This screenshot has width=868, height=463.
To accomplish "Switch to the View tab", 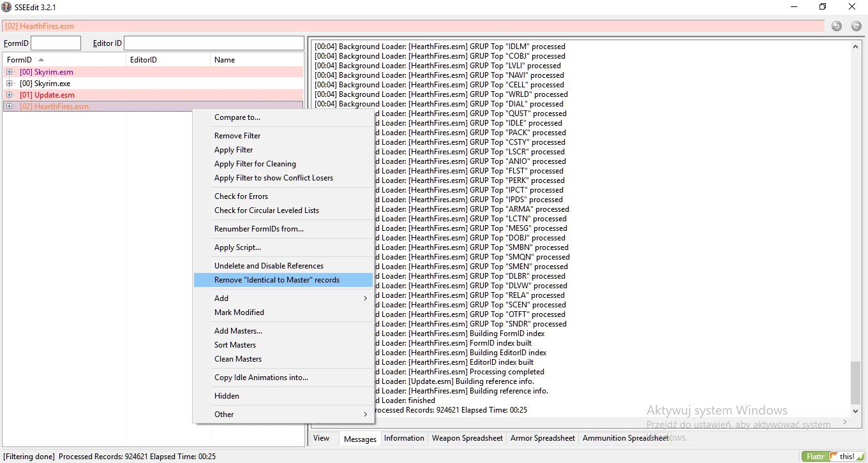I will coord(322,438).
